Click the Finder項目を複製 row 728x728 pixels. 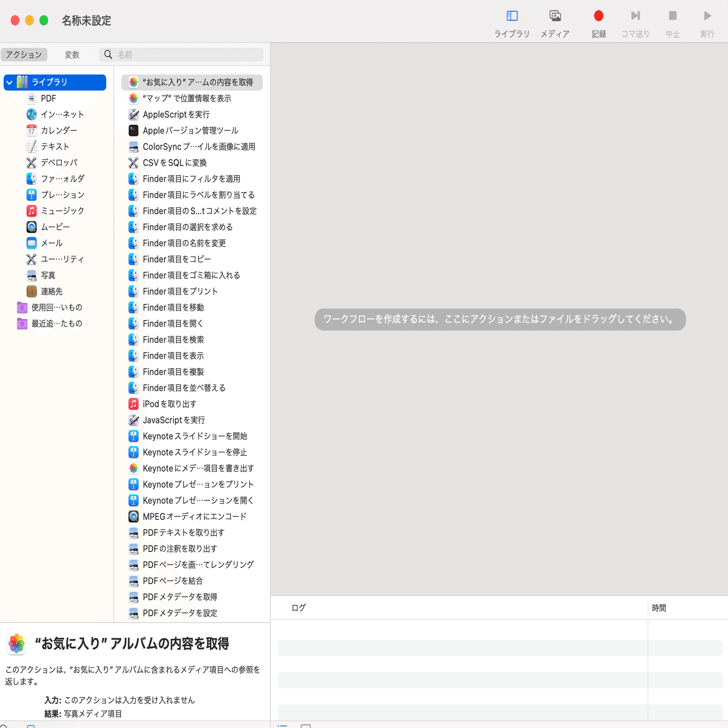click(x=192, y=372)
